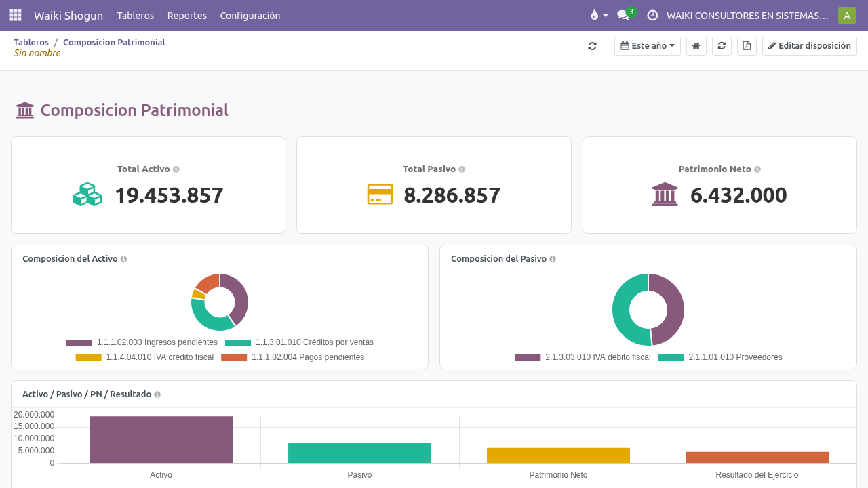The image size is (868, 488).
Task: Open the activities clock icon
Action: tap(652, 15)
